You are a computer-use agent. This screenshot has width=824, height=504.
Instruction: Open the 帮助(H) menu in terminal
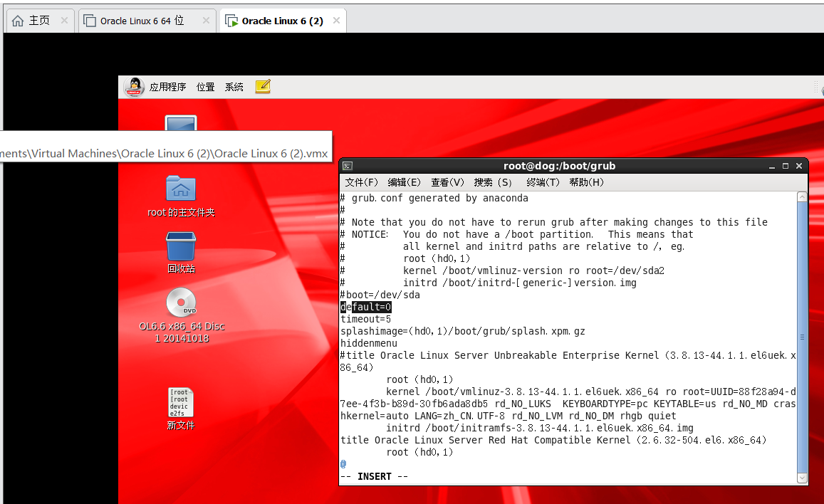(586, 182)
